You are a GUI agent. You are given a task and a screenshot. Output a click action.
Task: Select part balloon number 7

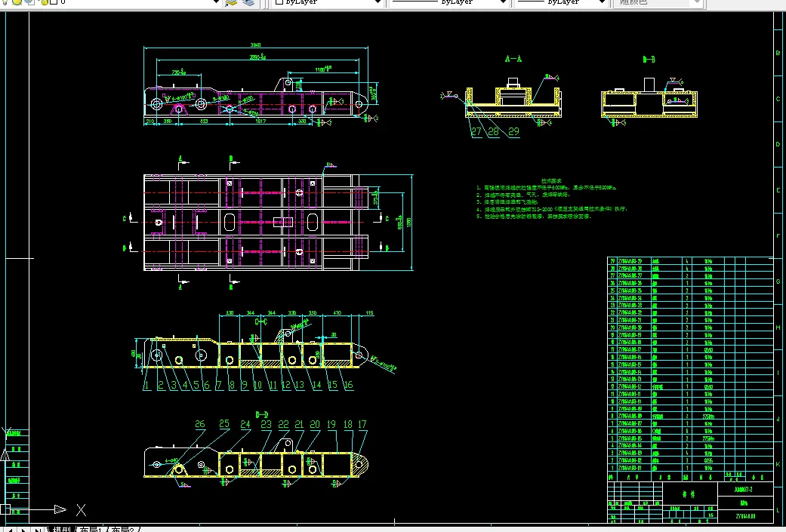pos(219,385)
